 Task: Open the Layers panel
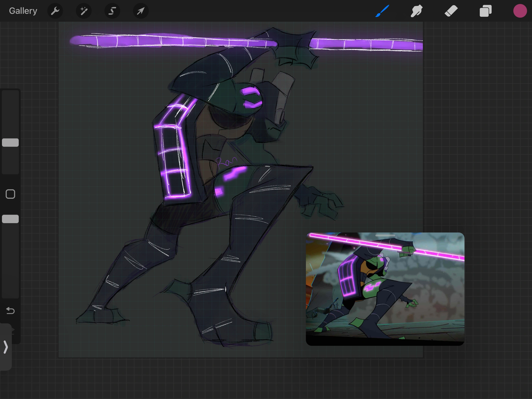tap(485, 11)
